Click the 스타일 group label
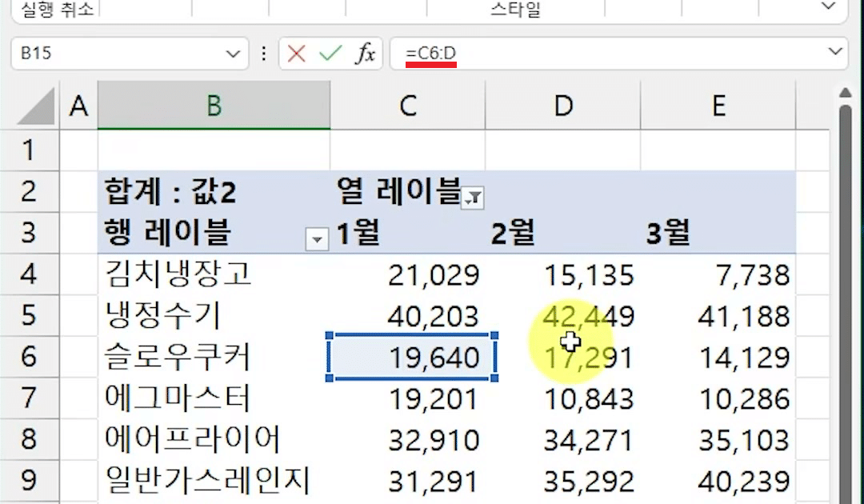The height and width of the screenshot is (504, 864). (516, 10)
